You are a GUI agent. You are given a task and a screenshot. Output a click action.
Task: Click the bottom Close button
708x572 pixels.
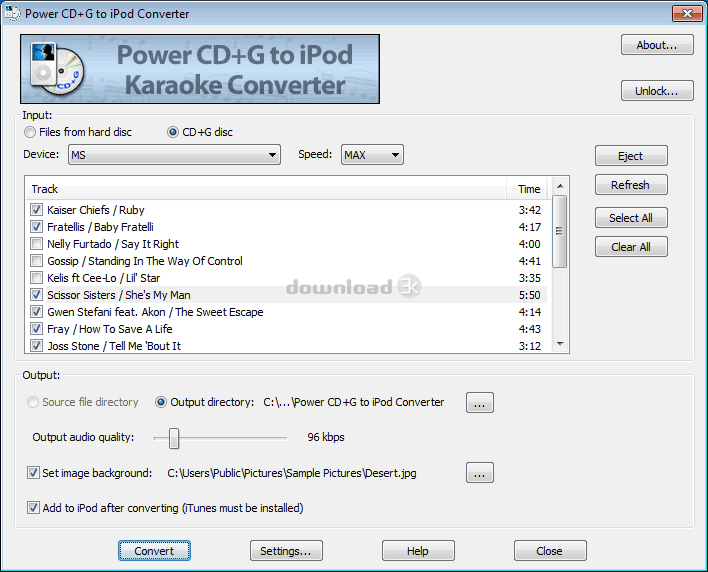[550, 551]
